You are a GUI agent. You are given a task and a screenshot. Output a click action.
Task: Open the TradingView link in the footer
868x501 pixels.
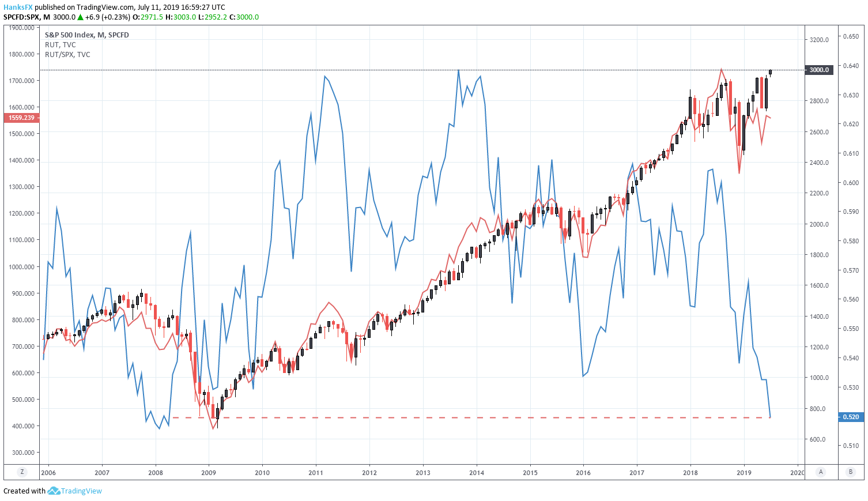click(81, 491)
